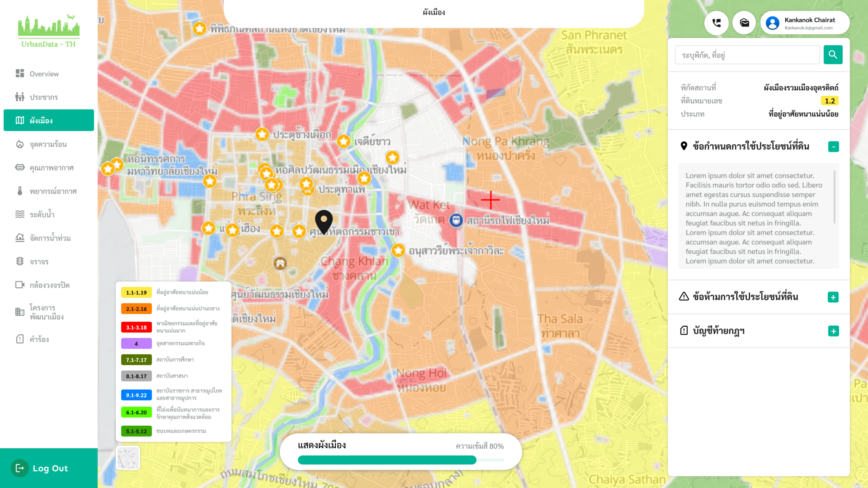Open the Overview menu item
Image resolution: width=868 pixels, height=488 pixels.
coord(44,74)
